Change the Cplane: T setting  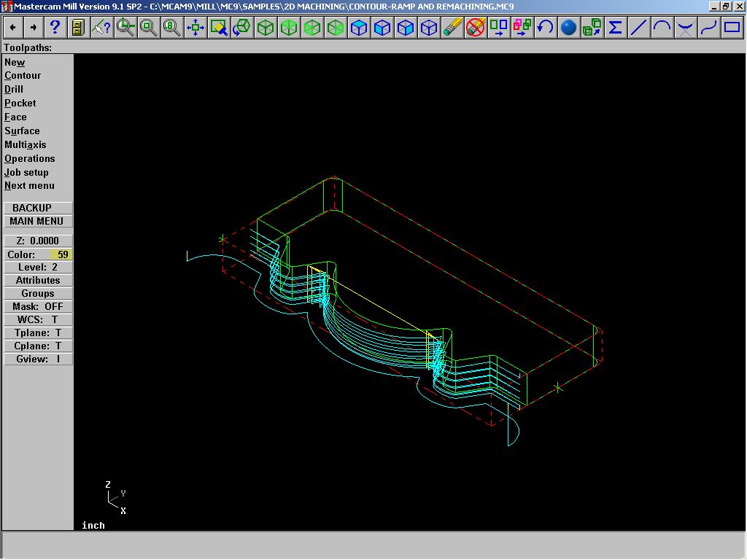tap(38, 346)
